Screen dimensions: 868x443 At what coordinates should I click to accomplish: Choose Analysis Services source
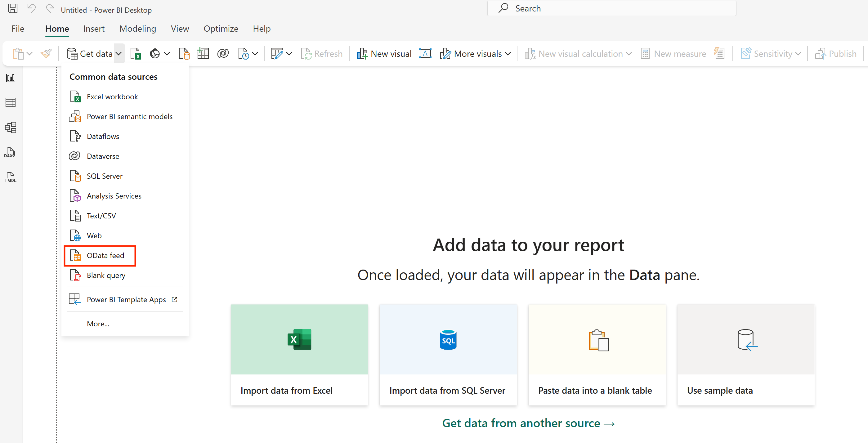[x=125, y=196]
